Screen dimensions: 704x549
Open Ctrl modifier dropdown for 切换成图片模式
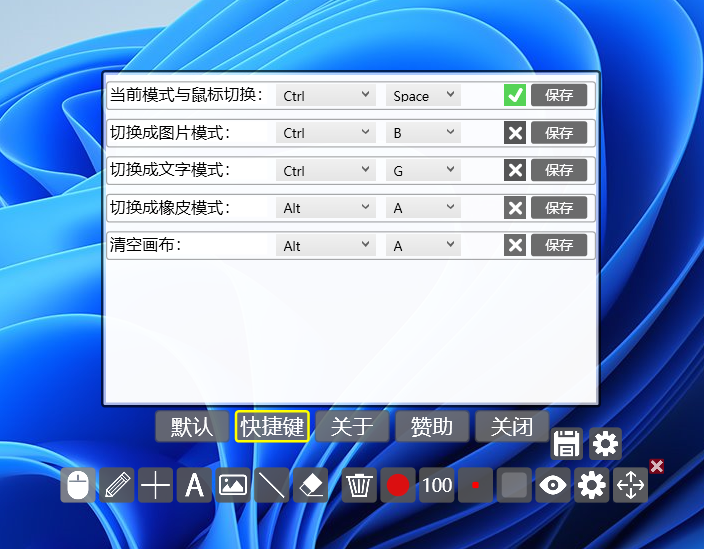point(326,133)
